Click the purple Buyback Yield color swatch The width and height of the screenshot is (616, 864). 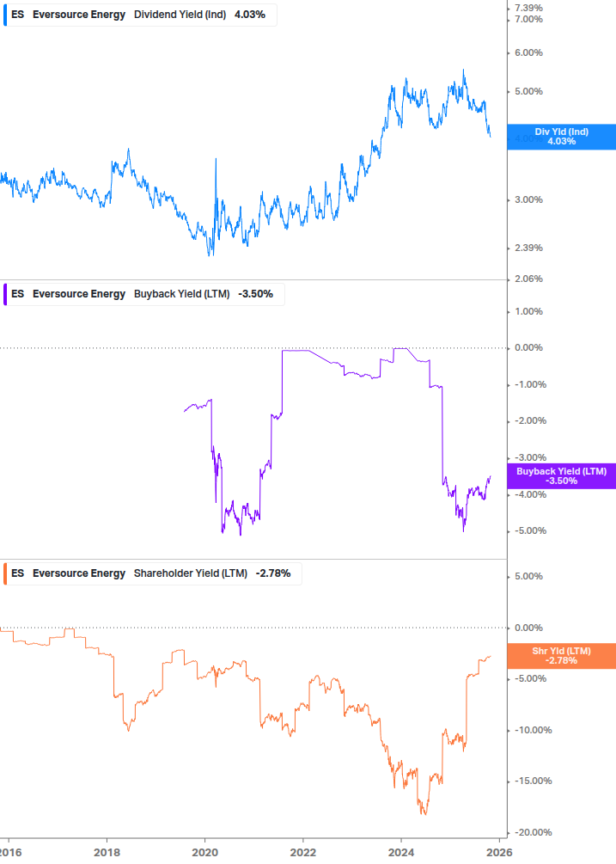pos(4,294)
